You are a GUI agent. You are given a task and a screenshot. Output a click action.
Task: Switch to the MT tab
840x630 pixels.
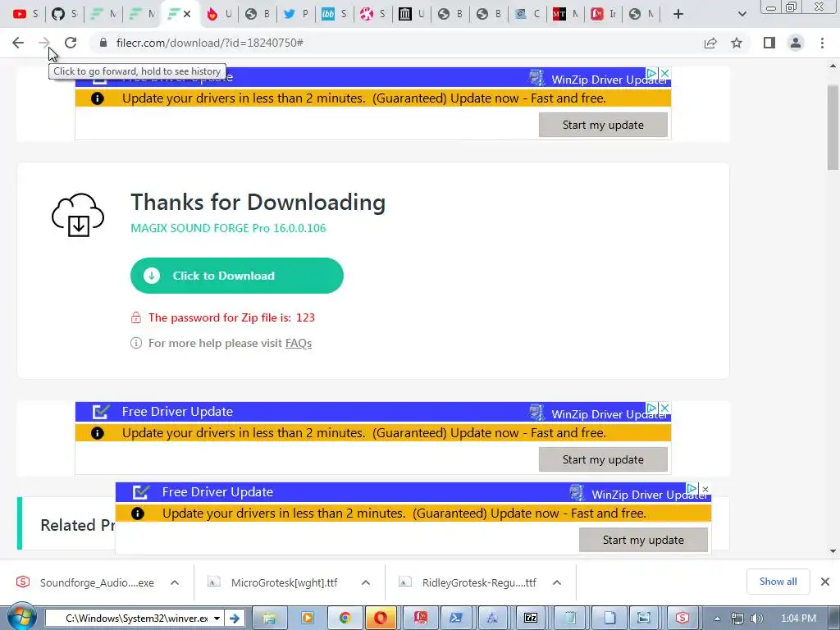click(564, 14)
